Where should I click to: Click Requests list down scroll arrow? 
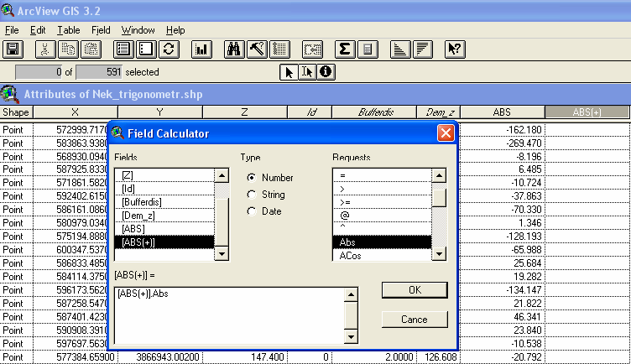[439, 254]
